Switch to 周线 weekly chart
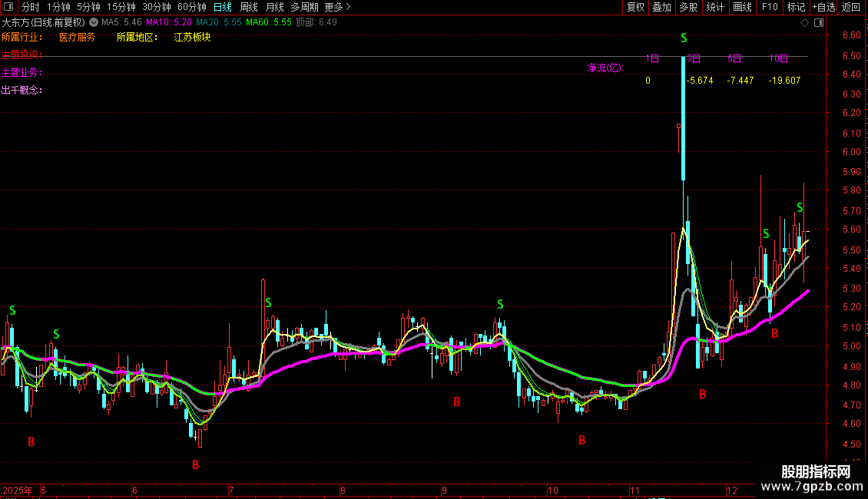Screen dimensions: 868x499 [x=249, y=7]
